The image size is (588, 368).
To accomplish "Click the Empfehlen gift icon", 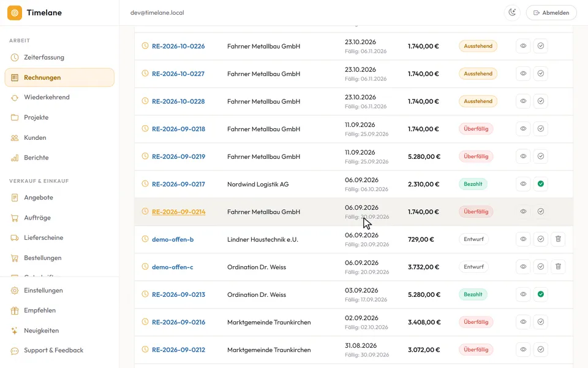I will [x=15, y=310].
